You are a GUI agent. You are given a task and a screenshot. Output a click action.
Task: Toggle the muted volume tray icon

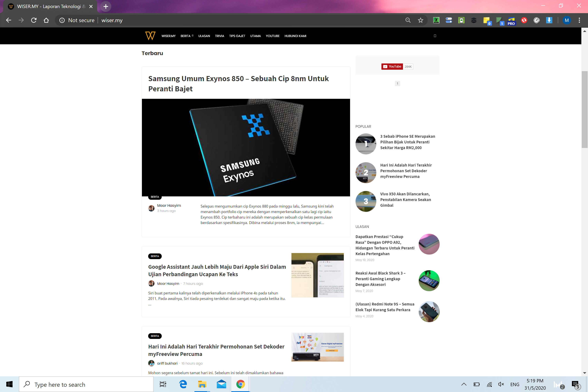pyautogui.click(x=501, y=384)
